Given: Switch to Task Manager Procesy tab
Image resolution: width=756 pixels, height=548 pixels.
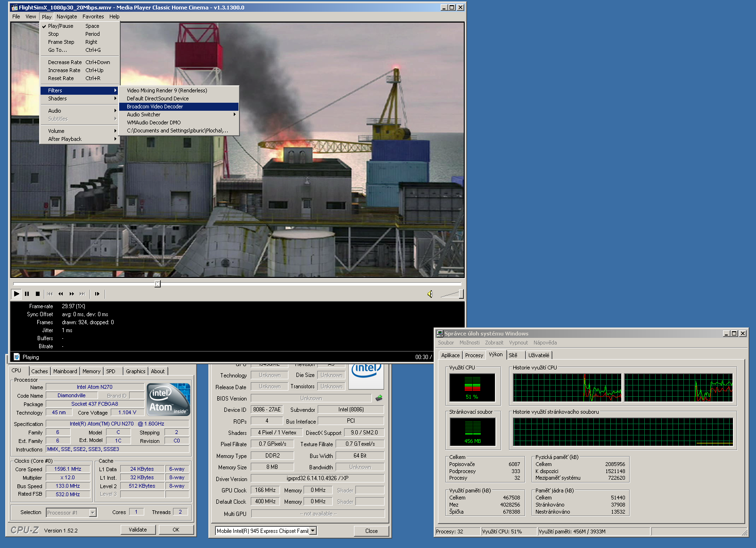Looking at the screenshot, I should [x=474, y=355].
